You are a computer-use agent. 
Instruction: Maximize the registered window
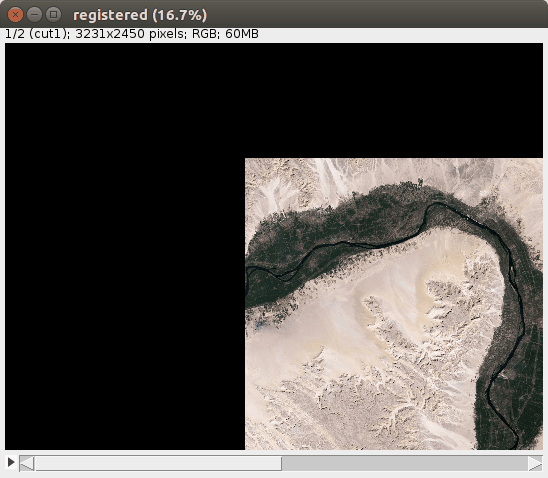tap(53, 15)
